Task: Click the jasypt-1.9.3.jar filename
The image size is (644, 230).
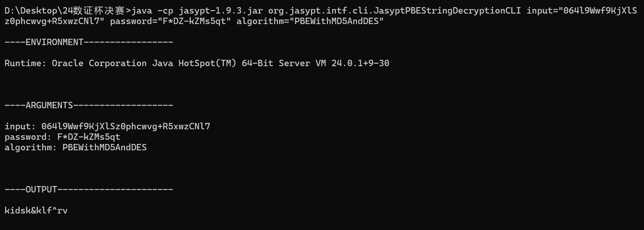Action: click(x=221, y=11)
